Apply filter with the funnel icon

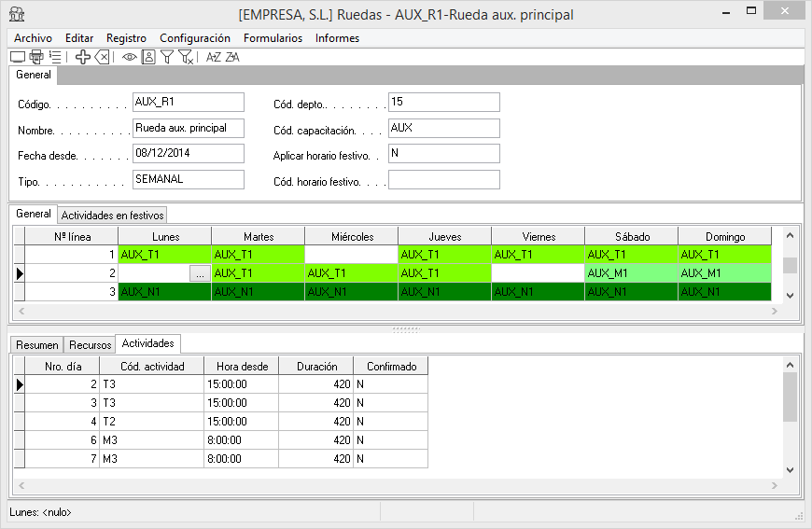[167, 57]
